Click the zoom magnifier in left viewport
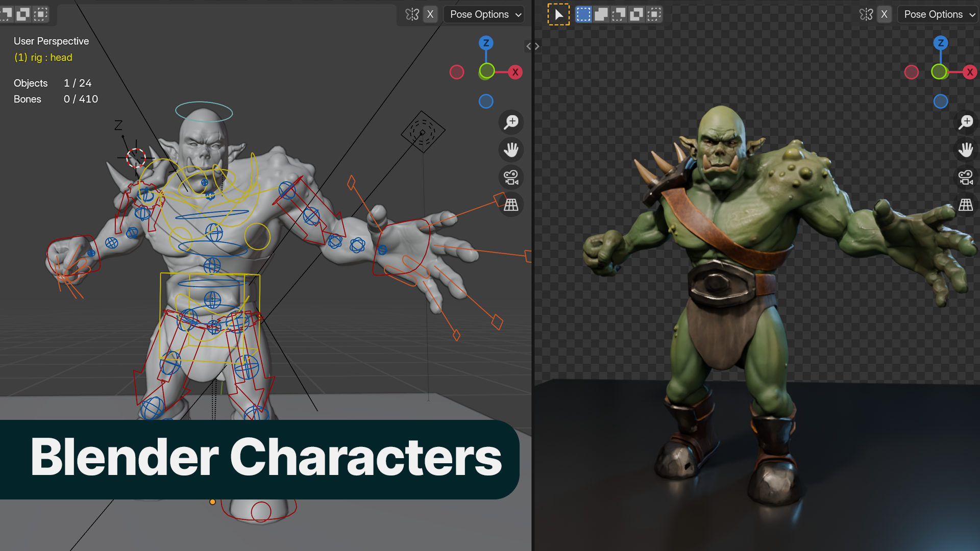 pos(511,122)
